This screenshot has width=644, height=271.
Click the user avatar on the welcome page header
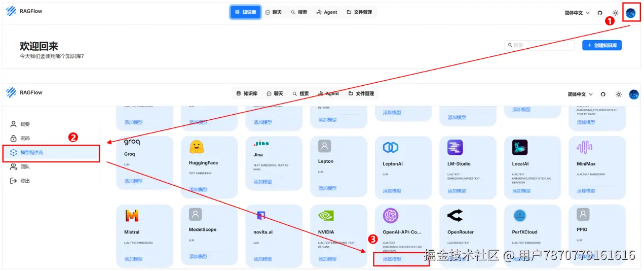631,13
